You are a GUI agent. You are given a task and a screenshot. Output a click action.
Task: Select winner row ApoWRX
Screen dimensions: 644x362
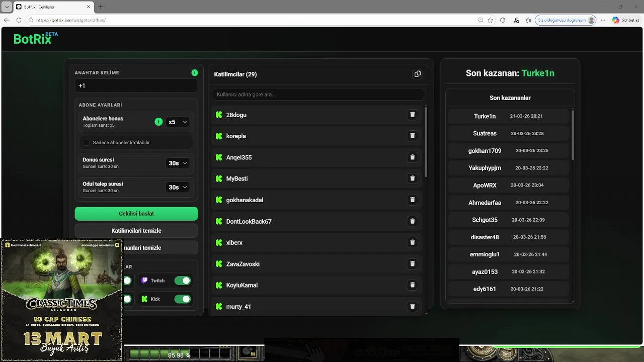pos(509,185)
